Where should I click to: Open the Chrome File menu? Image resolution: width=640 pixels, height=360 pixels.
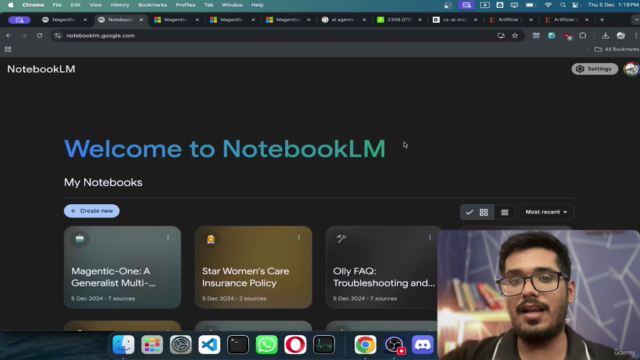click(x=57, y=5)
